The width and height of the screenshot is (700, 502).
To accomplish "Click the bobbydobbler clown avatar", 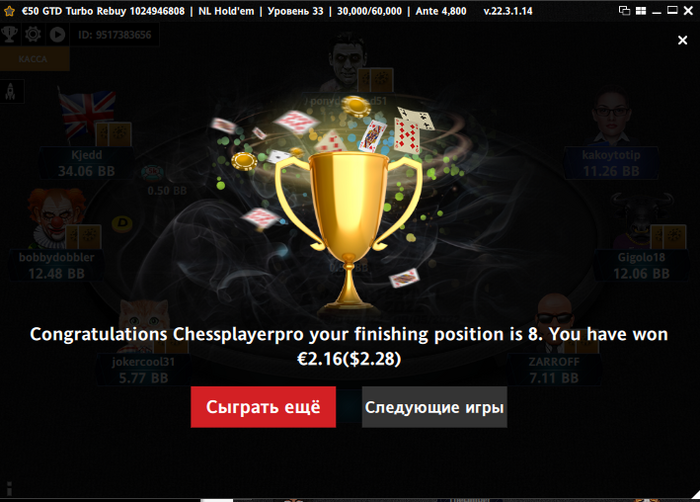I will 56,218.
